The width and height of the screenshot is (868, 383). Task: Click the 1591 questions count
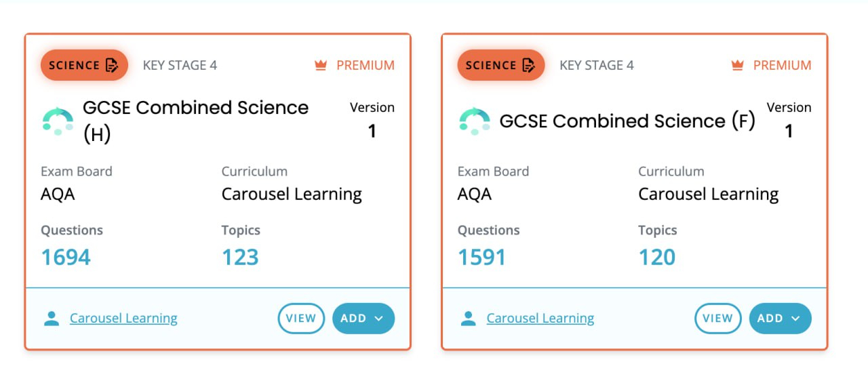(481, 258)
